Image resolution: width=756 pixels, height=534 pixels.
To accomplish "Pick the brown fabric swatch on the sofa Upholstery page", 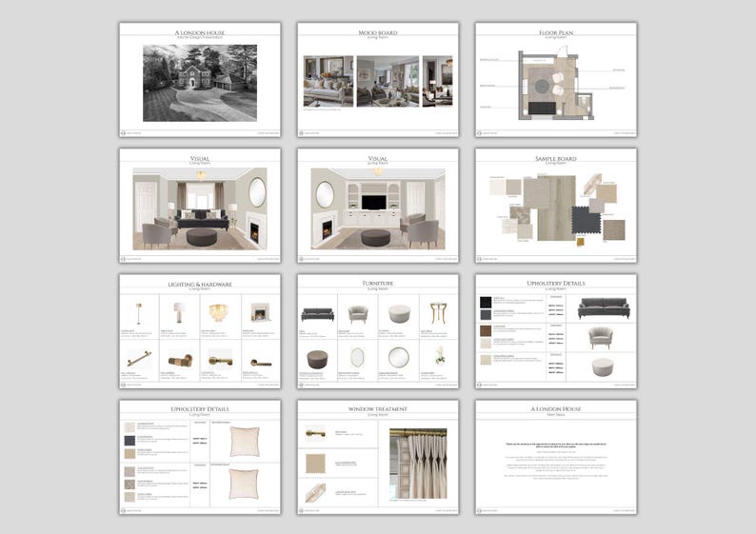I will [486, 331].
